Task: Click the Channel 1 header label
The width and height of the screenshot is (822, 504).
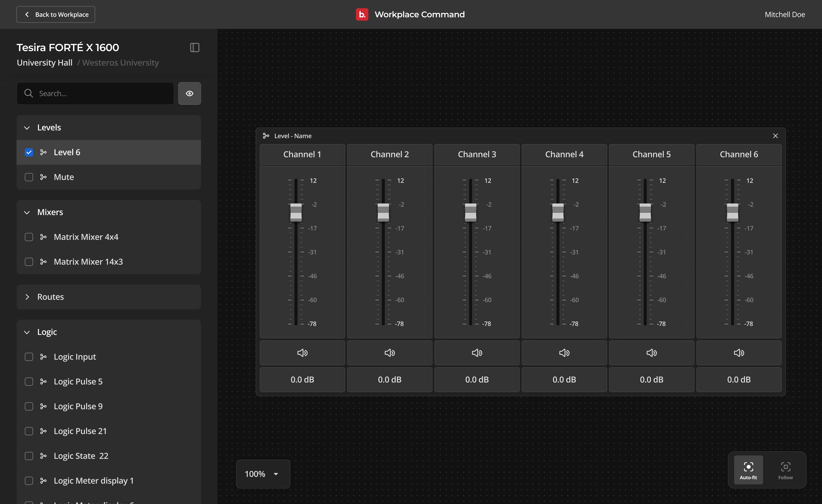Action: [x=302, y=154]
